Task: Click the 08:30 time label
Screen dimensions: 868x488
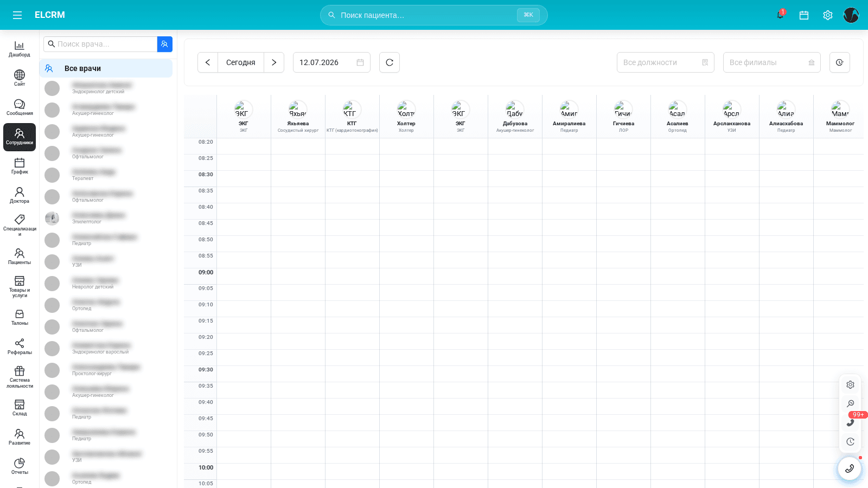Action: click(206, 175)
